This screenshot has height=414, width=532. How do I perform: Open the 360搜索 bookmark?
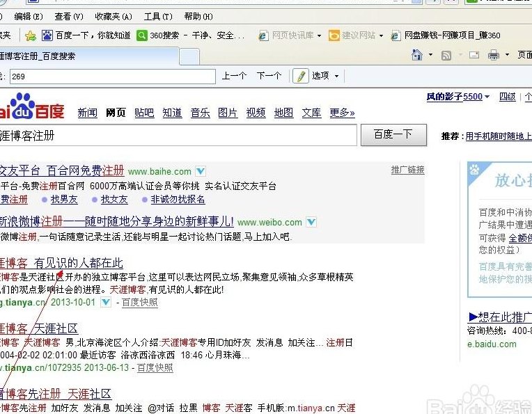pos(197,35)
